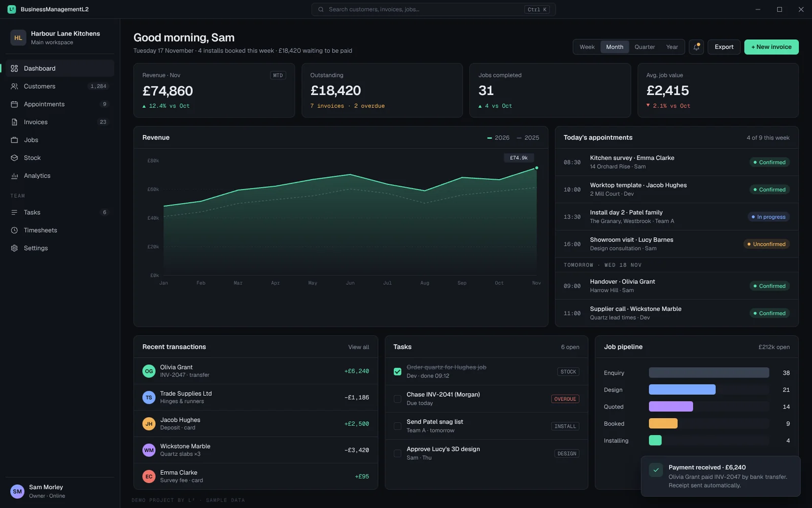Uncheck the Order quartz for Hughes task
This screenshot has width=812, height=508.
click(x=397, y=371)
